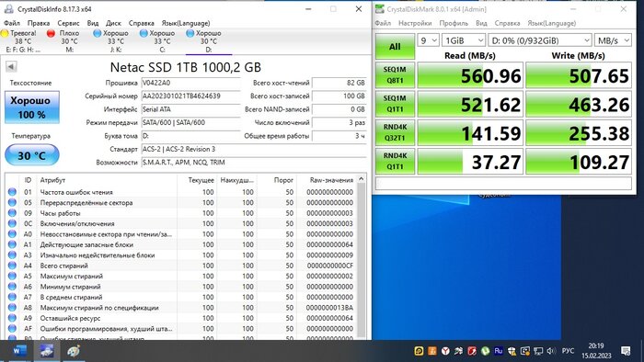The height and width of the screenshot is (362, 644).
Task: Click the status icon for attribute 05
Action: pyautogui.click(x=12, y=202)
